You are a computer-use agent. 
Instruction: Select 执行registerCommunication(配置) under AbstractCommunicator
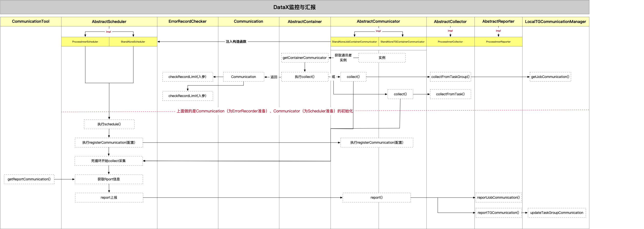point(377,142)
